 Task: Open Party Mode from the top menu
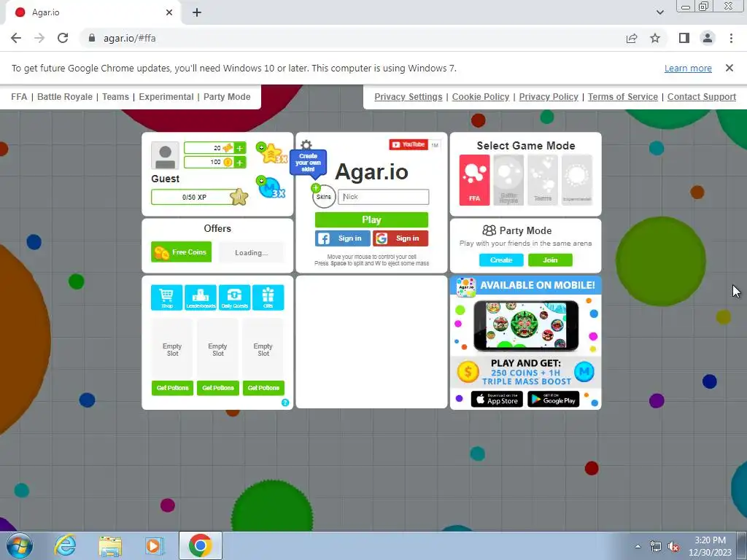pos(227,97)
